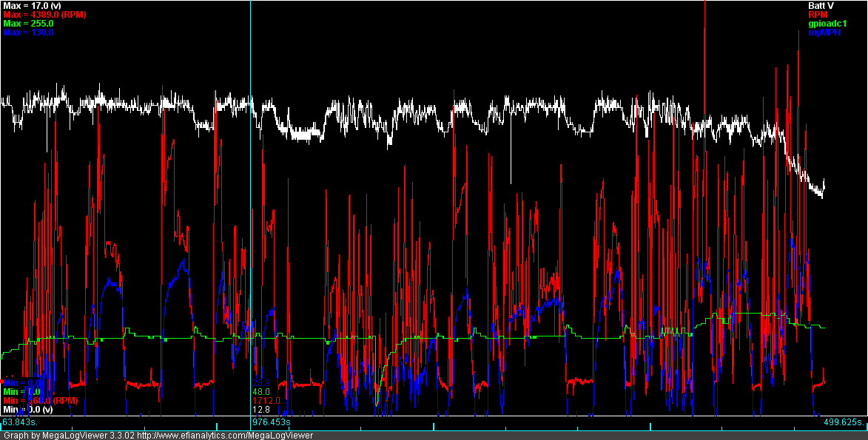Click the end time 499.625s label

coord(843,422)
